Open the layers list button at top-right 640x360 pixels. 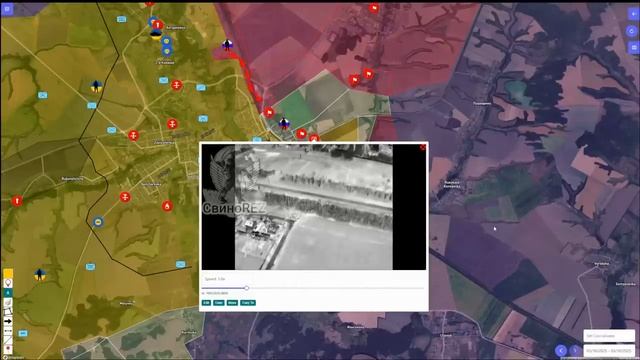click(x=633, y=47)
